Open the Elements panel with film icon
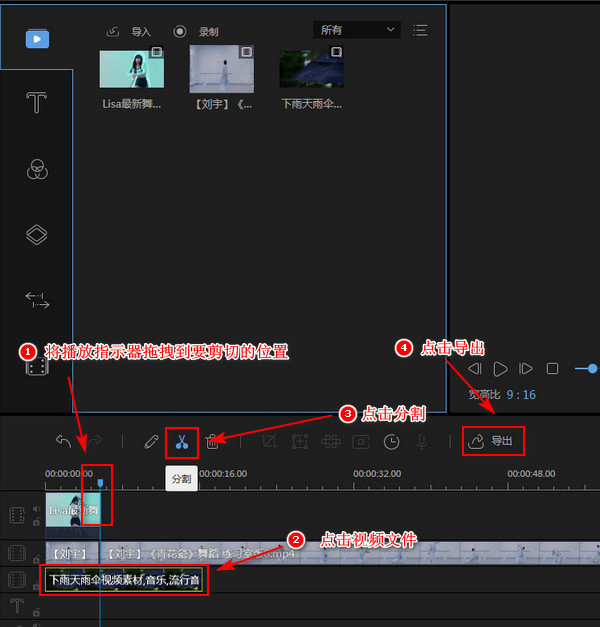Viewport: 600px width, 627px height. click(x=37, y=367)
